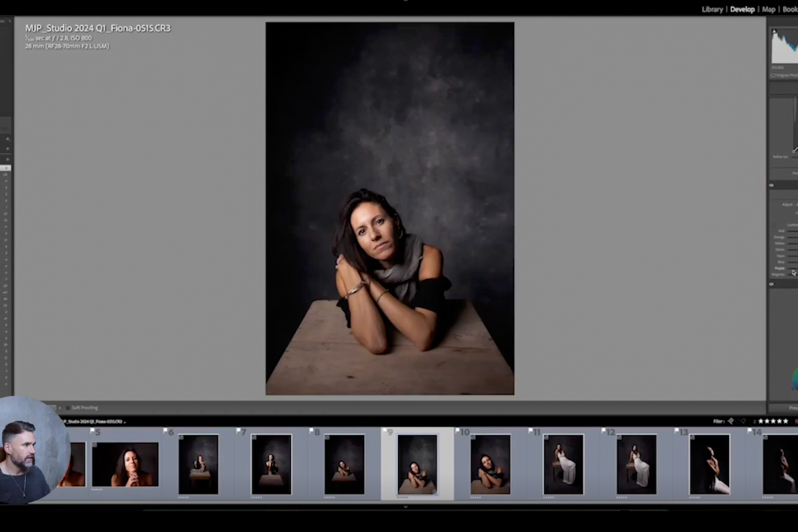Image resolution: width=798 pixels, height=532 pixels.
Task: Open the Map module
Action: click(768, 10)
